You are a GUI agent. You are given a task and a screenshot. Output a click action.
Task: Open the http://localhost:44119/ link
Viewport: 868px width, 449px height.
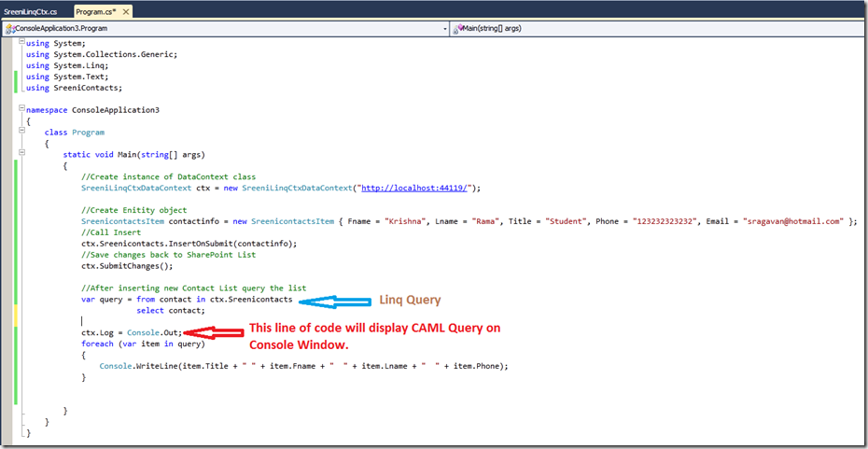click(x=415, y=189)
